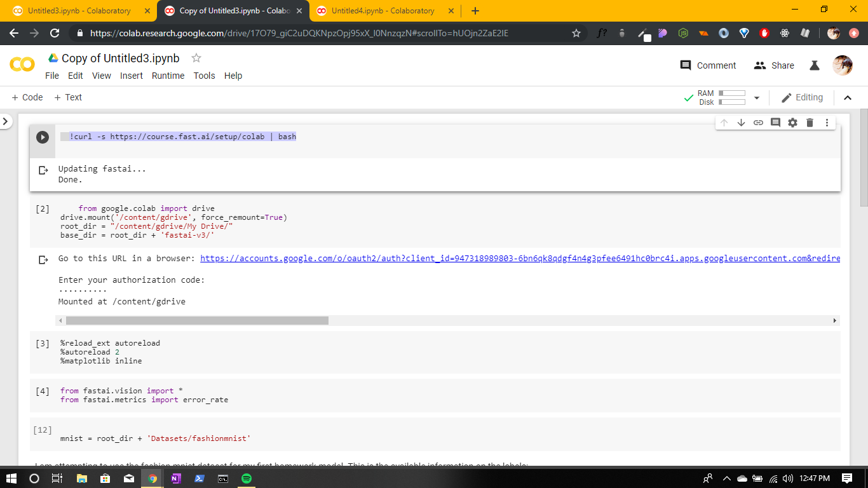Clear output icon of the drive mount cell
Viewport: 868px width, 488px height.
[x=43, y=259]
